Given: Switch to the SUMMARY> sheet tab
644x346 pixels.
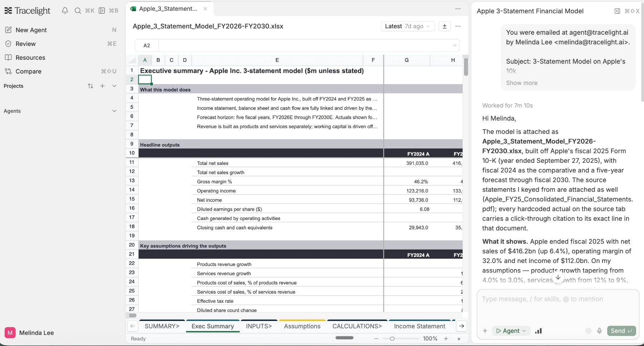Looking at the screenshot, I should pos(162,326).
